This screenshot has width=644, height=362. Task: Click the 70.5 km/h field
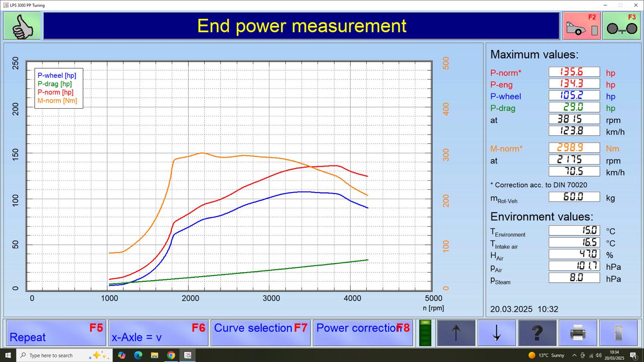(574, 171)
